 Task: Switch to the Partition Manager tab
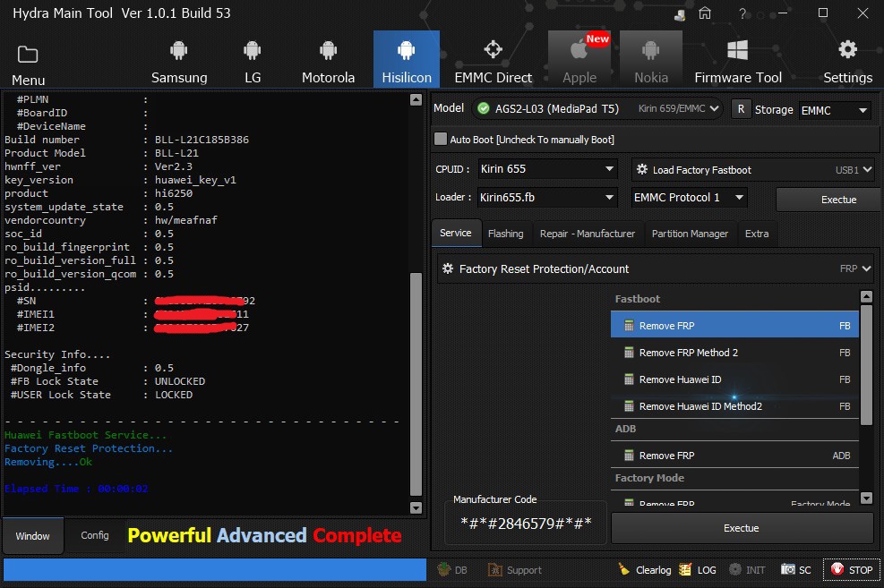tap(690, 234)
